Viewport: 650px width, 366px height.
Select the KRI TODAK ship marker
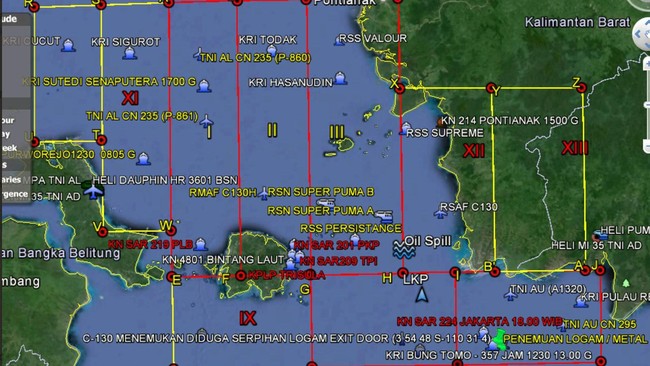pyautogui.click(x=272, y=51)
